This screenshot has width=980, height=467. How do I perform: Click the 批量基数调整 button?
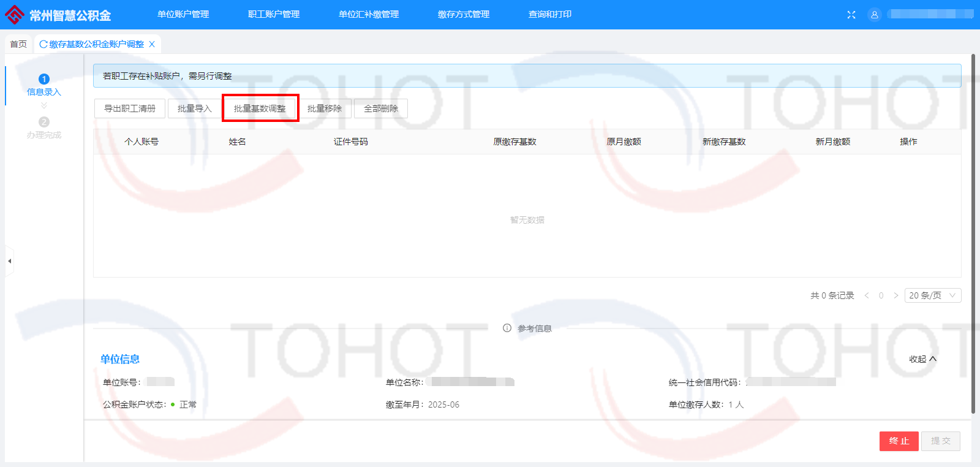click(x=260, y=108)
